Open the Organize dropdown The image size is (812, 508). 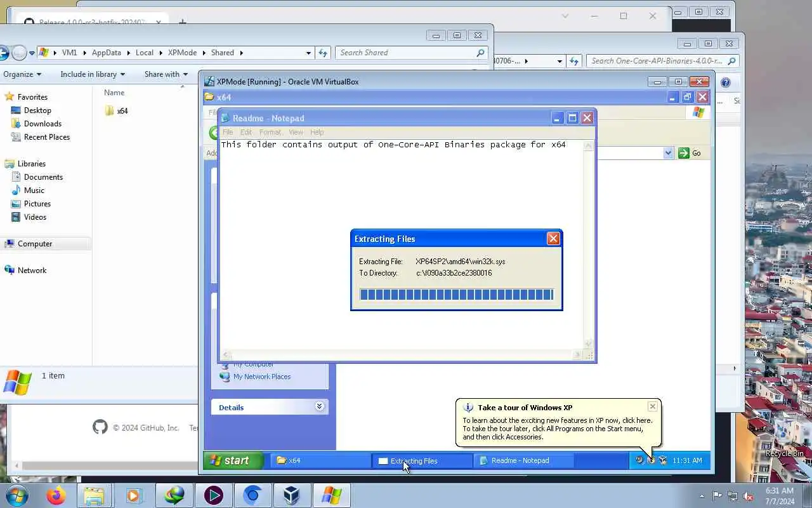[x=22, y=74]
